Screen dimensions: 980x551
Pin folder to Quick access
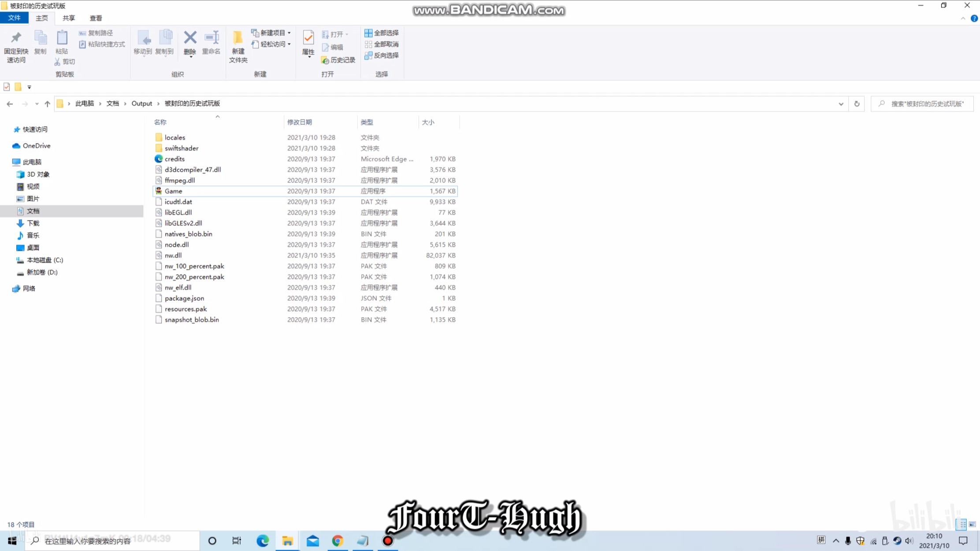(x=16, y=47)
